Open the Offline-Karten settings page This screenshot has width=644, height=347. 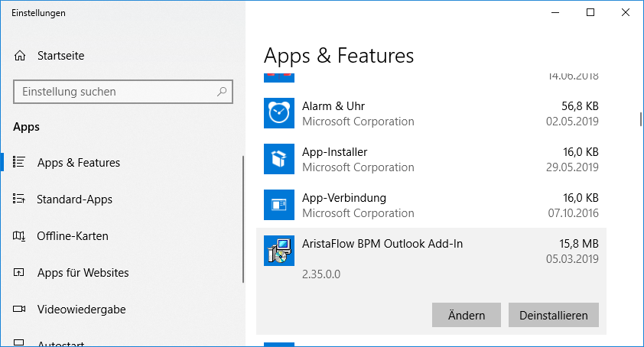coord(73,236)
